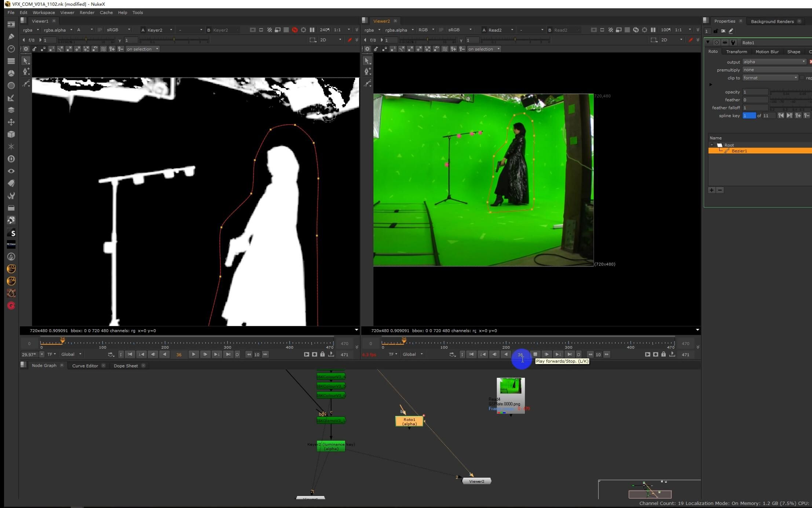812x508 pixels.
Task: Click the Background Renders button
Action: click(772, 21)
